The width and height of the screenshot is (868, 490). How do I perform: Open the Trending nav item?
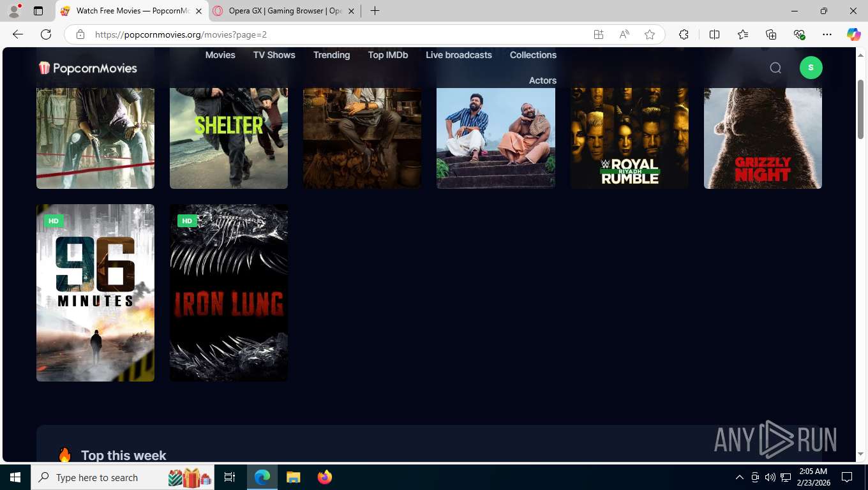[331, 55]
